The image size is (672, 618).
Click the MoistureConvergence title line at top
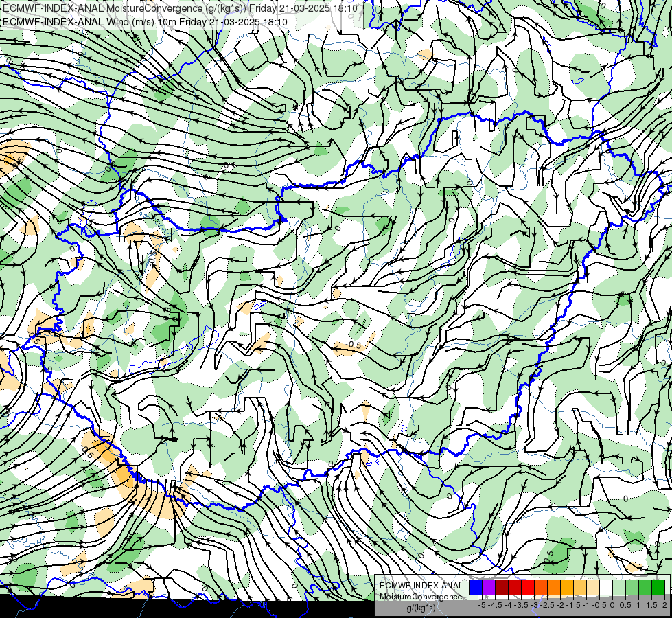click(x=180, y=8)
